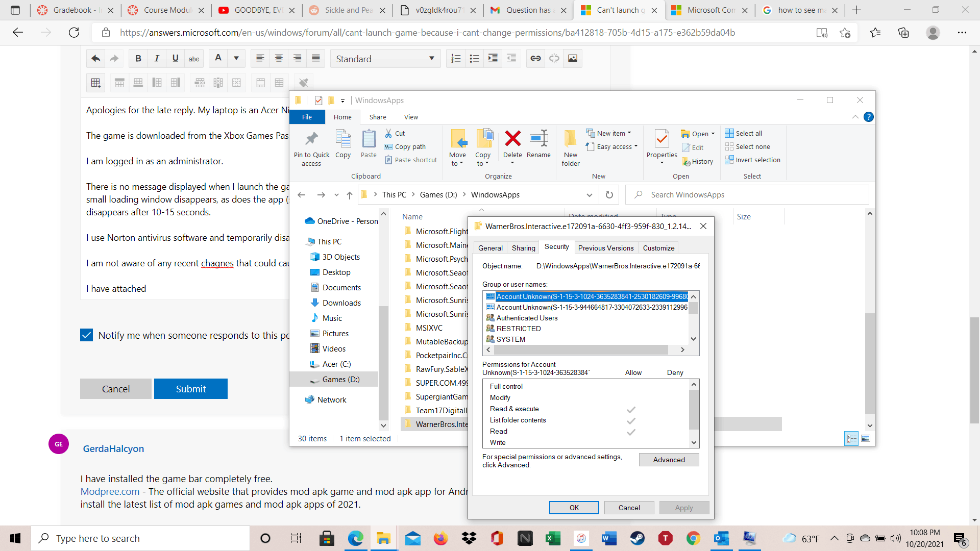Viewport: 980px width, 551px height.
Task: Toggle Notify me when someone responds checkbox
Action: coord(87,335)
